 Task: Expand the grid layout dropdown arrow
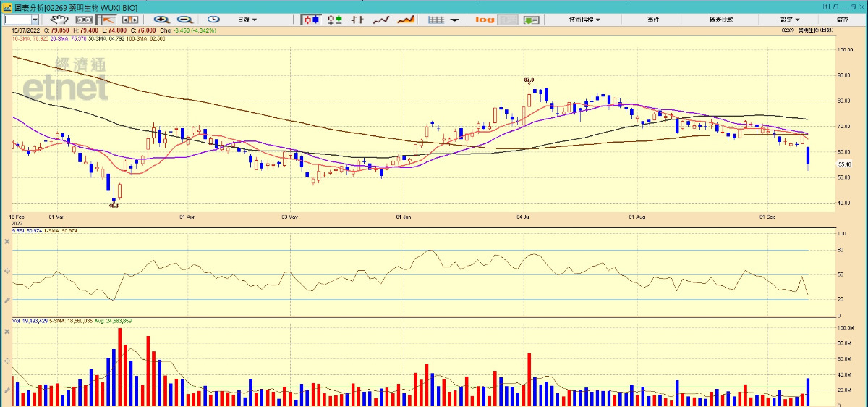pos(454,20)
